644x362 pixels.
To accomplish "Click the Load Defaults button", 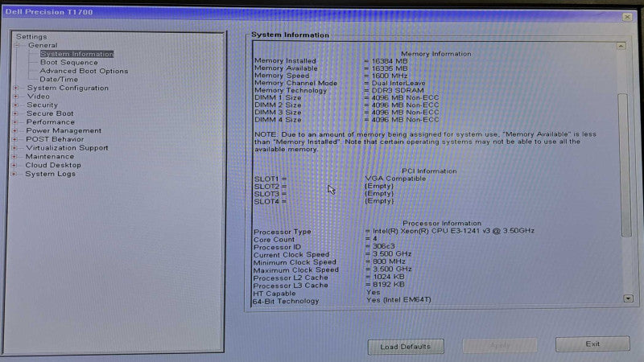I will [x=406, y=347].
